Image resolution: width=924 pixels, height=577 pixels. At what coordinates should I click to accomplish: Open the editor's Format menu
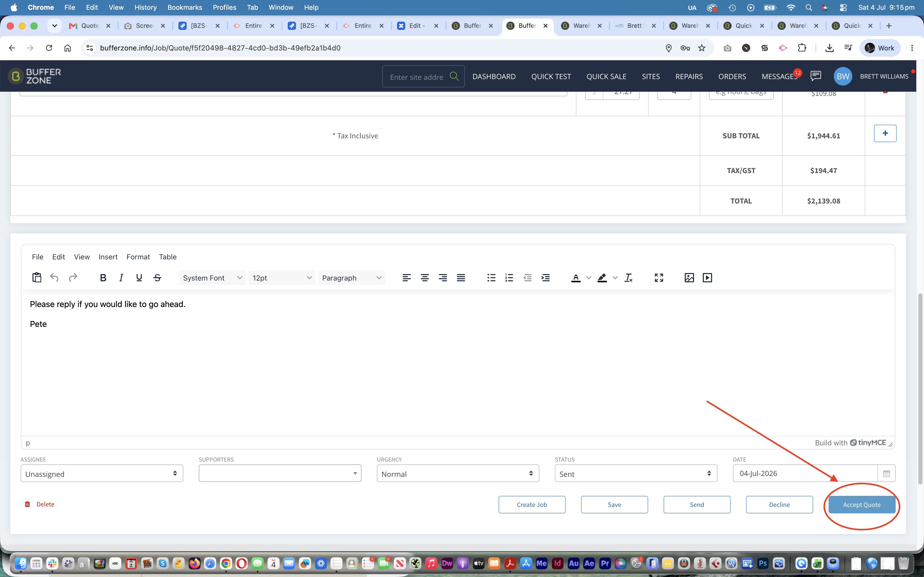[x=138, y=257]
